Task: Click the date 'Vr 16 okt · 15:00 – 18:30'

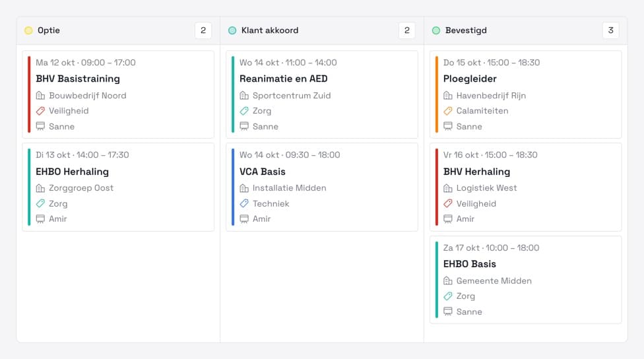Action: pyautogui.click(x=490, y=155)
